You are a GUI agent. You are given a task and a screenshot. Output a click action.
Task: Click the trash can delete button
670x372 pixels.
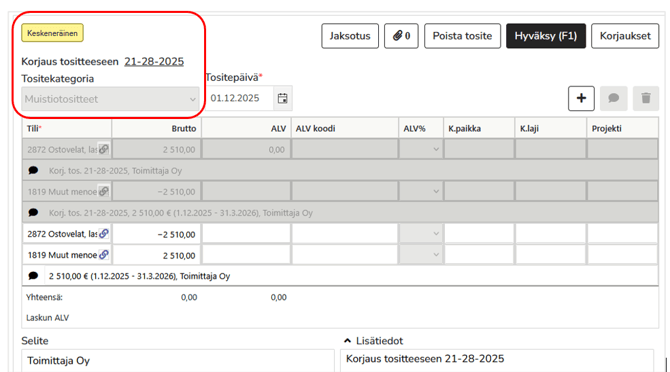(646, 98)
